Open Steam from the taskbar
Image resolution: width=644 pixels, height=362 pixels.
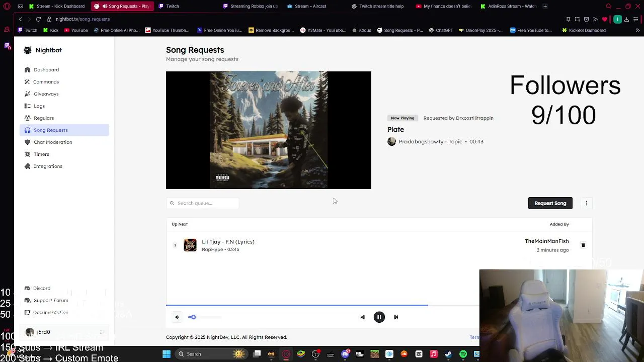tap(448, 354)
